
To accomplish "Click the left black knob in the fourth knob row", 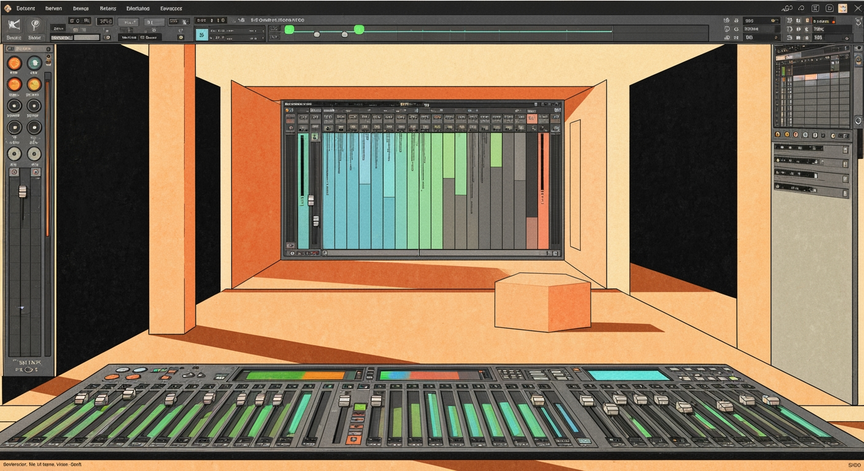I will pos(14,128).
